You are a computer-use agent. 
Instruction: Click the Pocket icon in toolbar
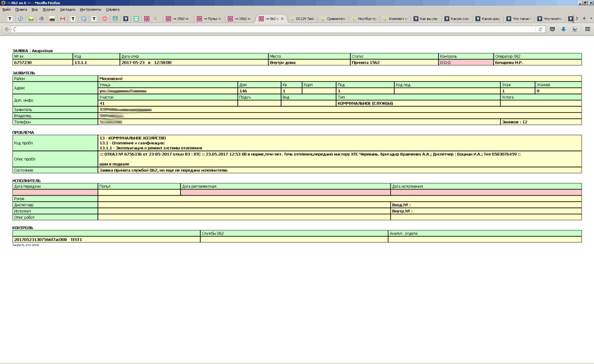coord(552,29)
